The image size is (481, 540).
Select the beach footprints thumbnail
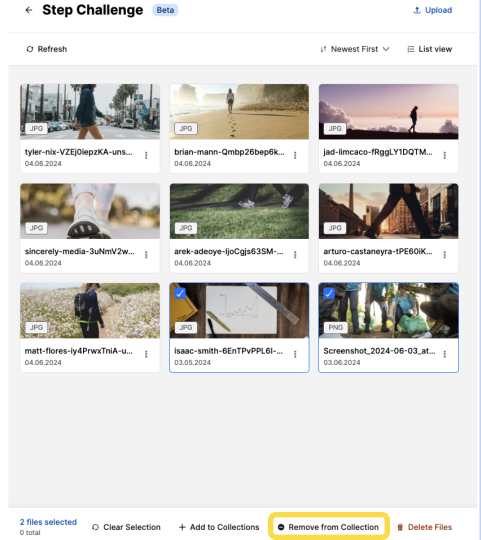239,112
